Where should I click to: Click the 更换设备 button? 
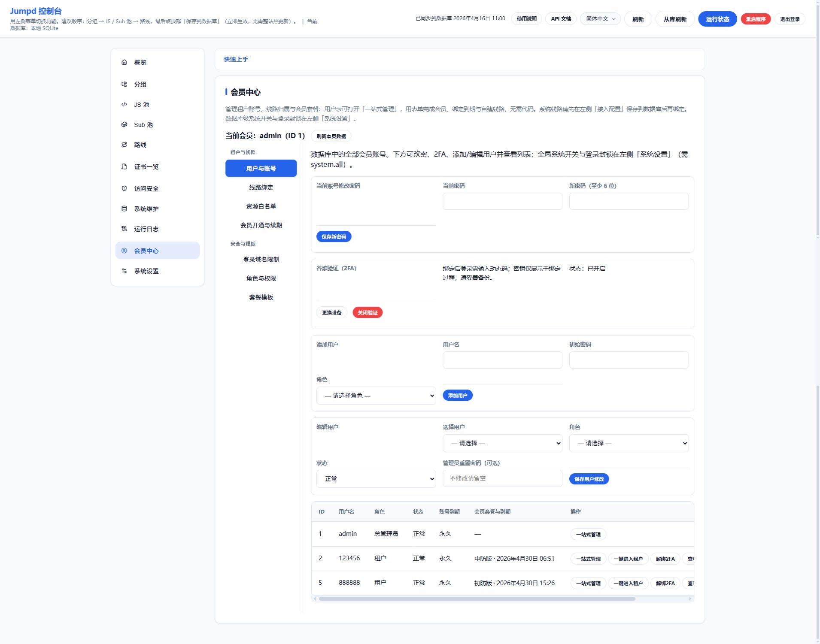click(x=332, y=312)
